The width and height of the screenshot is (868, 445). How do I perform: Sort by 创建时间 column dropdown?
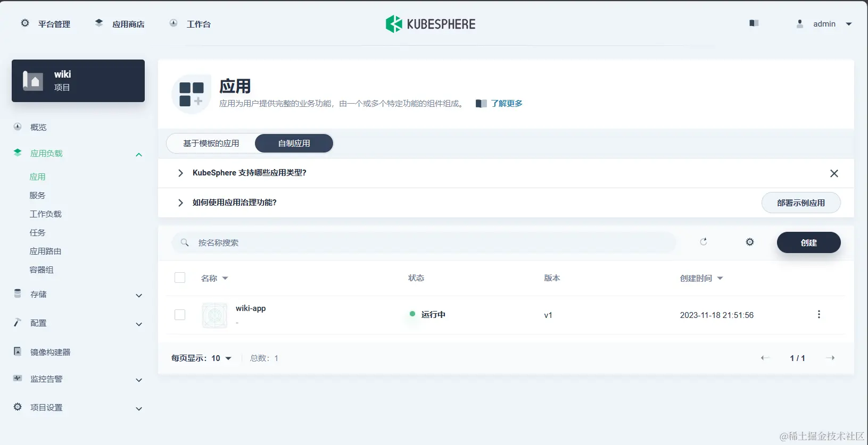click(x=701, y=278)
